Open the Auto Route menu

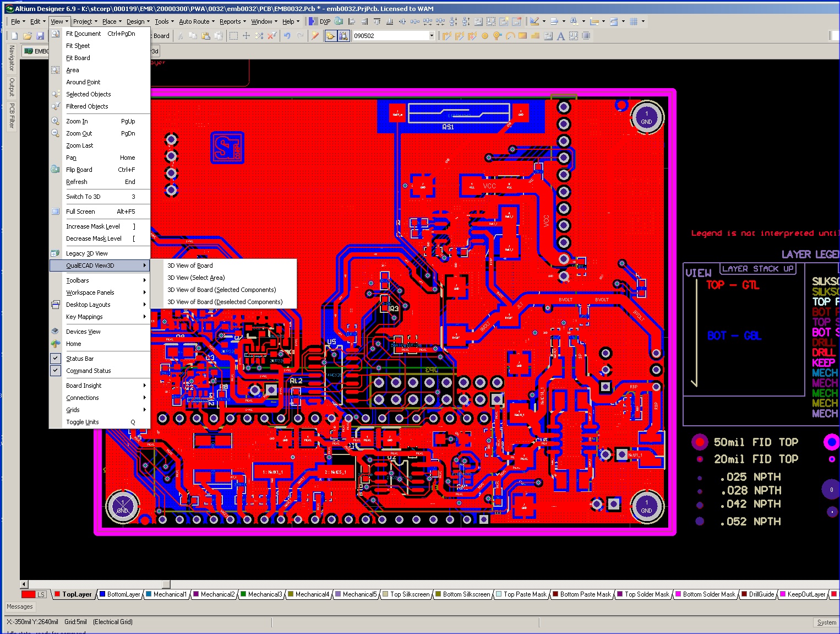click(197, 21)
